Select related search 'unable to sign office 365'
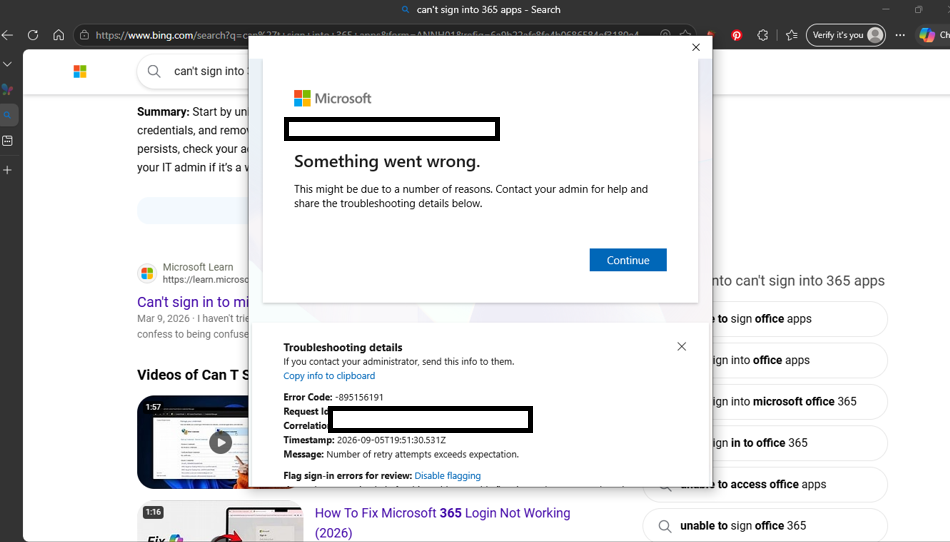The height and width of the screenshot is (542, 950). pos(765,526)
